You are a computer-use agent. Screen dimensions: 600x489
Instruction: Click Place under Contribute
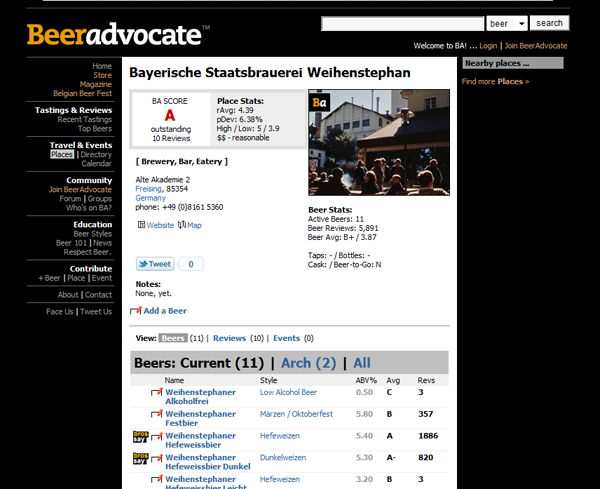(x=76, y=278)
